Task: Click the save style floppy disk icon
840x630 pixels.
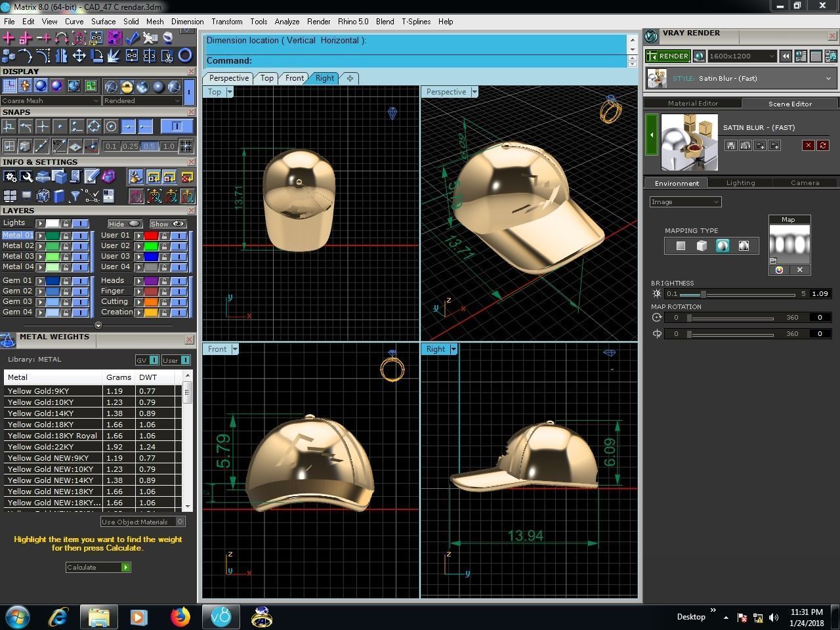Action: [731, 145]
